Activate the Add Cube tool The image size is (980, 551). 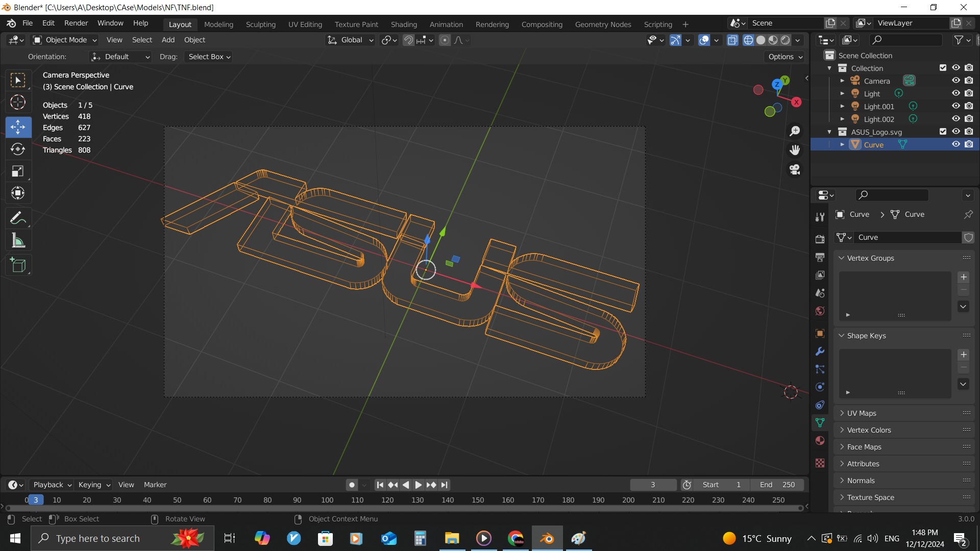tap(18, 265)
